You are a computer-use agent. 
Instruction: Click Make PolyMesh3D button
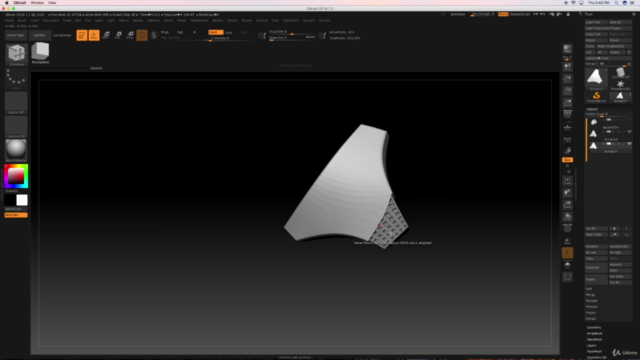[x=614, y=47]
